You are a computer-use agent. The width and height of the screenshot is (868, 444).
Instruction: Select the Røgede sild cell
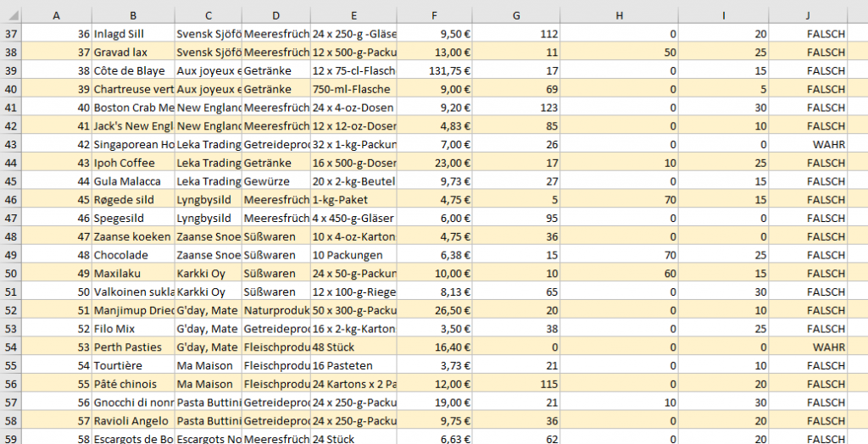[x=132, y=200]
